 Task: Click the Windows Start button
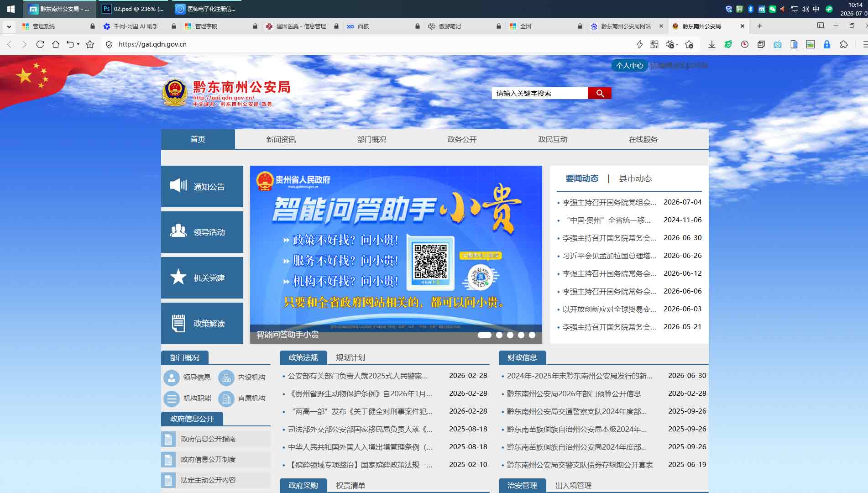pyautogui.click(x=11, y=9)
